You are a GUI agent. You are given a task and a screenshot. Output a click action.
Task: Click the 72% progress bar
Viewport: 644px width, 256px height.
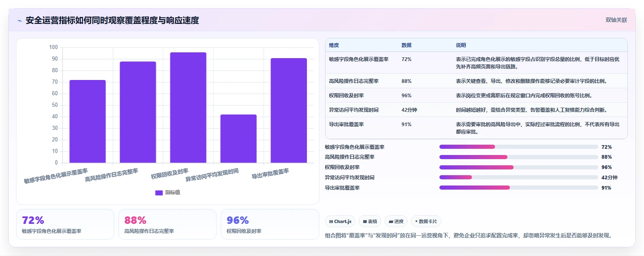[519, 147]
